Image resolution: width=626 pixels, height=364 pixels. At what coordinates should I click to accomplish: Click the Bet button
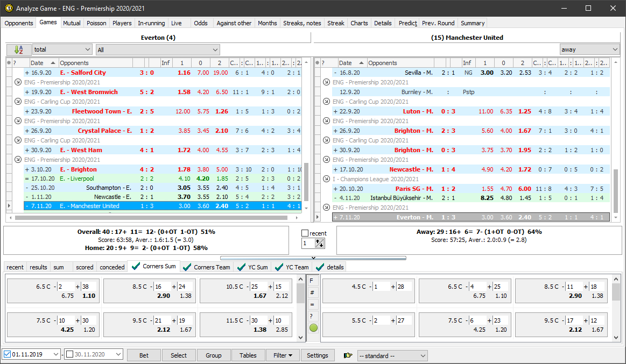pyautogui.click(x=144, y=355)
